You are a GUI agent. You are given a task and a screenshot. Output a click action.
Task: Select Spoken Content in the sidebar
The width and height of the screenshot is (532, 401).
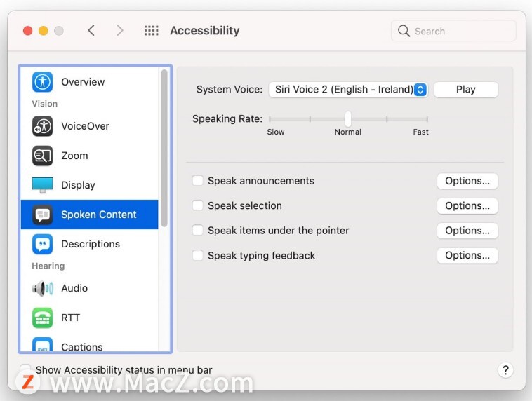point(90,215)
